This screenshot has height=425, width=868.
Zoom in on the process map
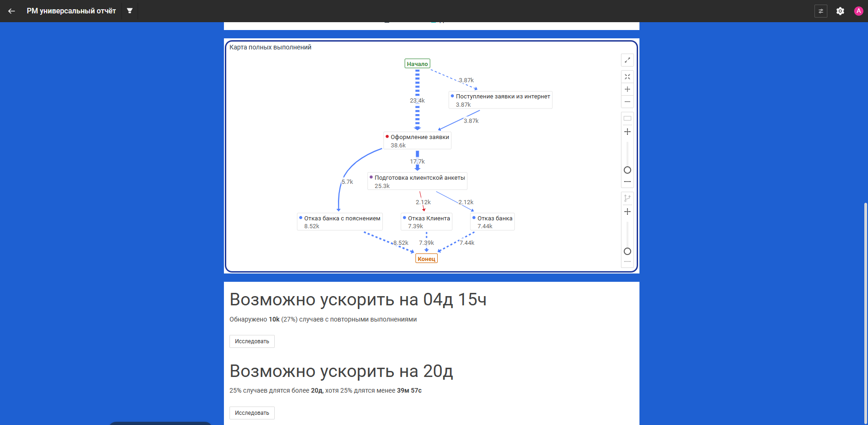[x=627, y=89]
